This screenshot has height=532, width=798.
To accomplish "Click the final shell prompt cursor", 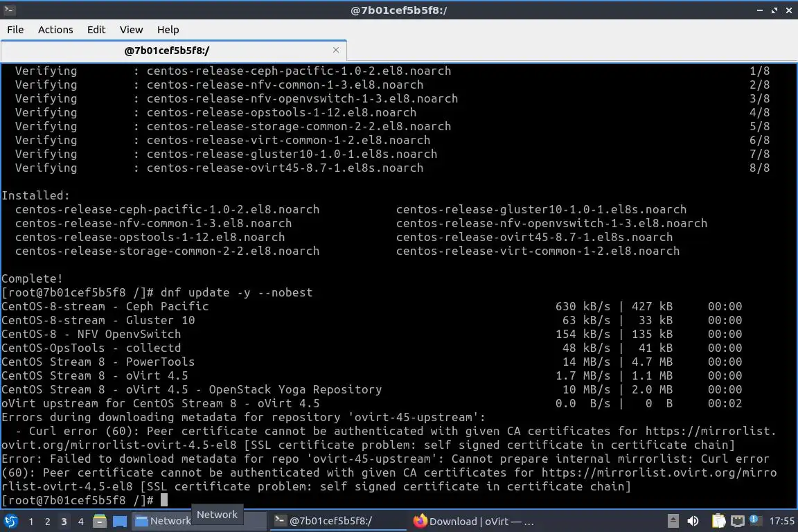I will [x=164, y=500].
